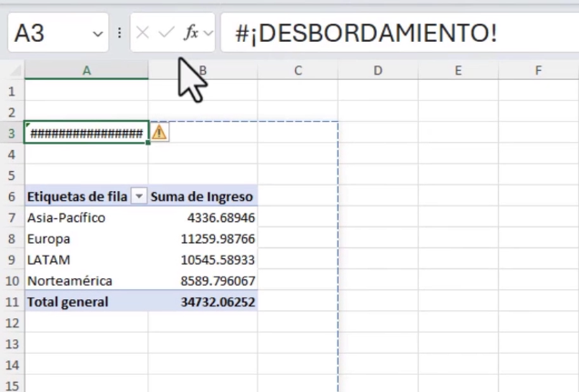Click the vertical dots formula bar handle
This screenshot has height=392, width=579.
119,33
